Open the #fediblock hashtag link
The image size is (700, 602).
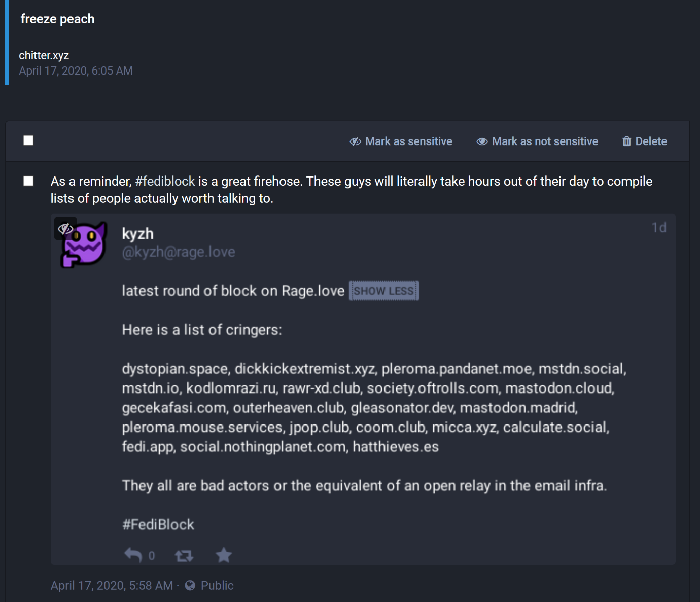(x=165, y=181)
